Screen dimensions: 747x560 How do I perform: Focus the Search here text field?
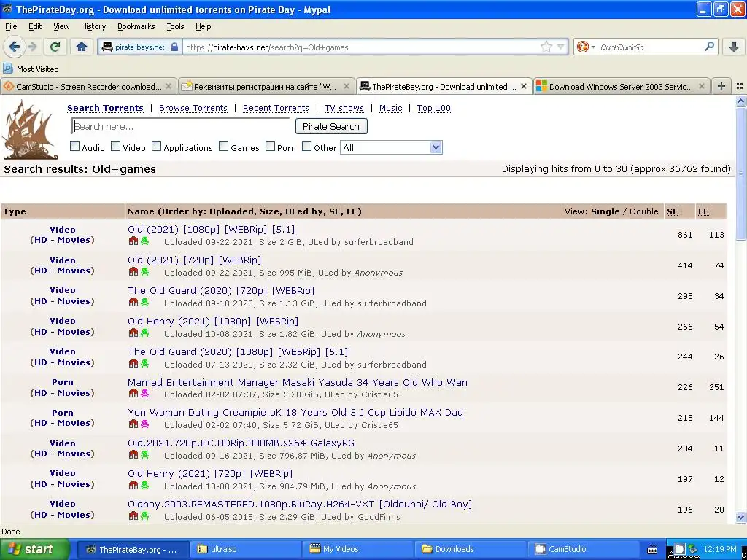181,126
